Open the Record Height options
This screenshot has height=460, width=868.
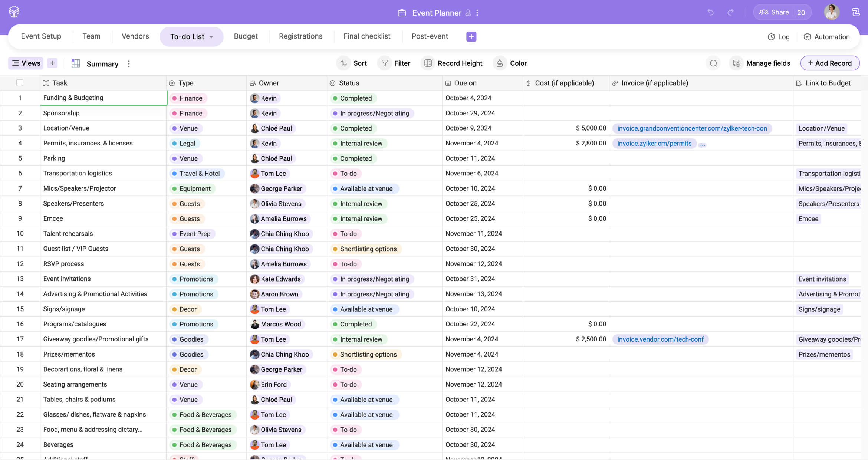coord(453,63)
